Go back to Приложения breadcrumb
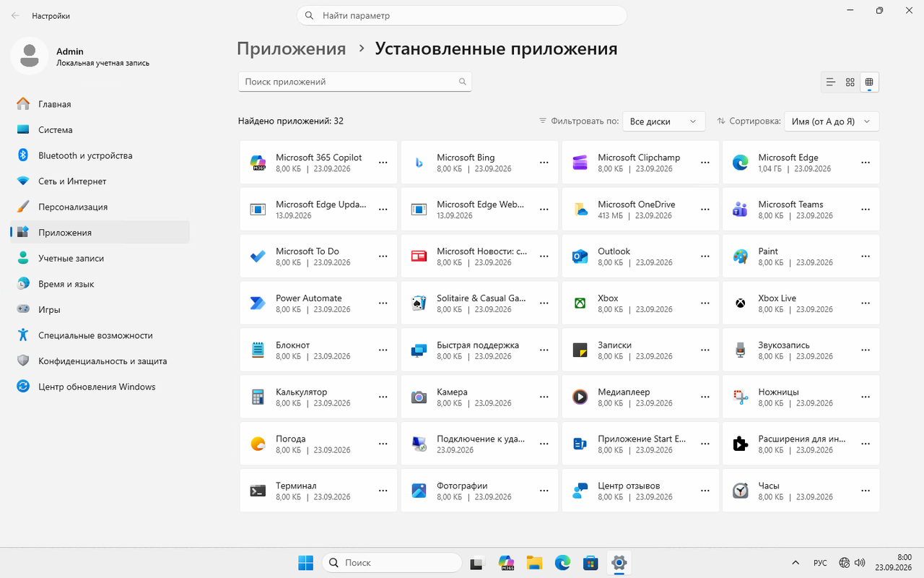 (292, 48)
